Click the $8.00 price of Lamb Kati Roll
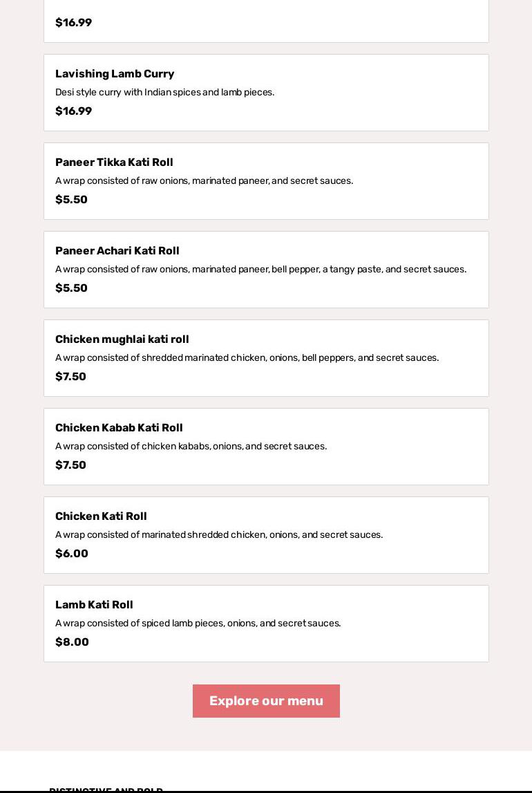The image size is (532, 793). [72, 642]
